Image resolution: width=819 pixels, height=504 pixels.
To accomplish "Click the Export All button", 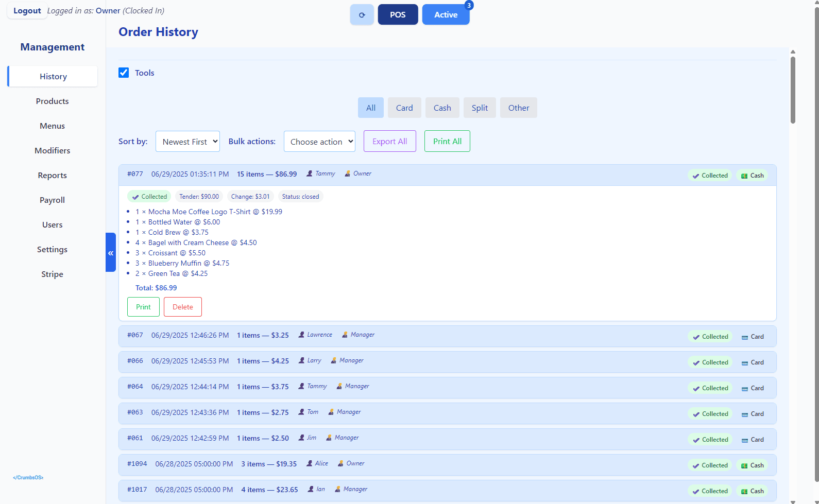I will pos(389,142).
